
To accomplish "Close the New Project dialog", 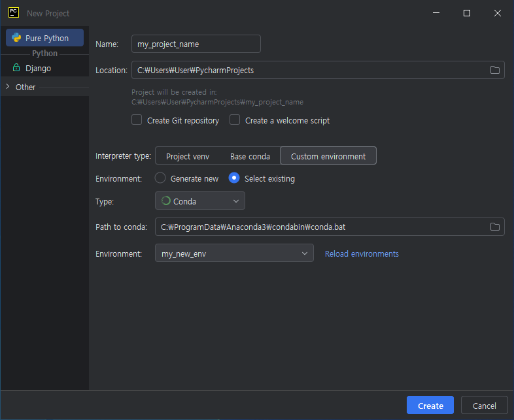I will 497,13.
